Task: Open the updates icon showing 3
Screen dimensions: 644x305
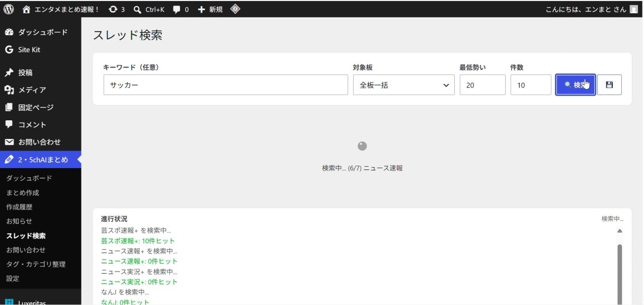Action: pyautogui.click(x=113, y=9)
